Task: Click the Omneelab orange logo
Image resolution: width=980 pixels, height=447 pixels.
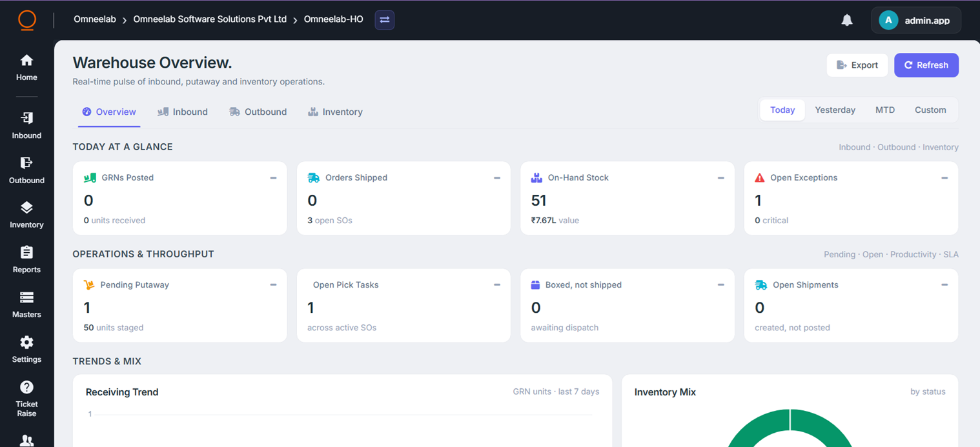Action: (x=26, y=19)
